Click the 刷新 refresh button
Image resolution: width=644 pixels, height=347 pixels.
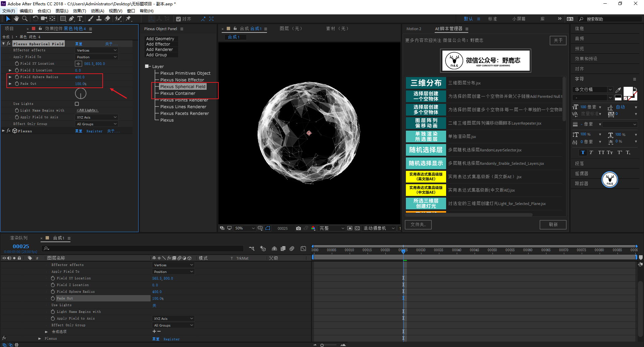pos(553,224)
